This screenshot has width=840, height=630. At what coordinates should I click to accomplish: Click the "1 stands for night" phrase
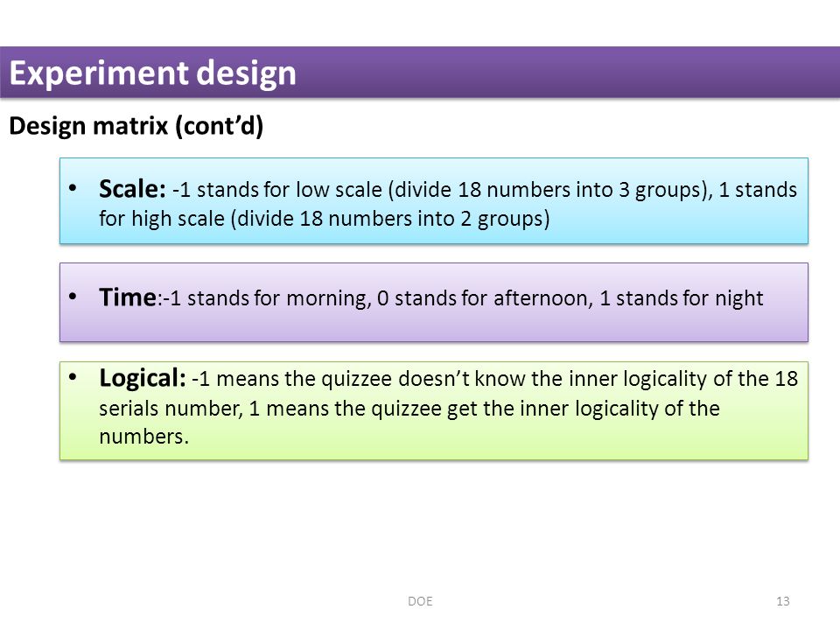(x=682, y=298)
